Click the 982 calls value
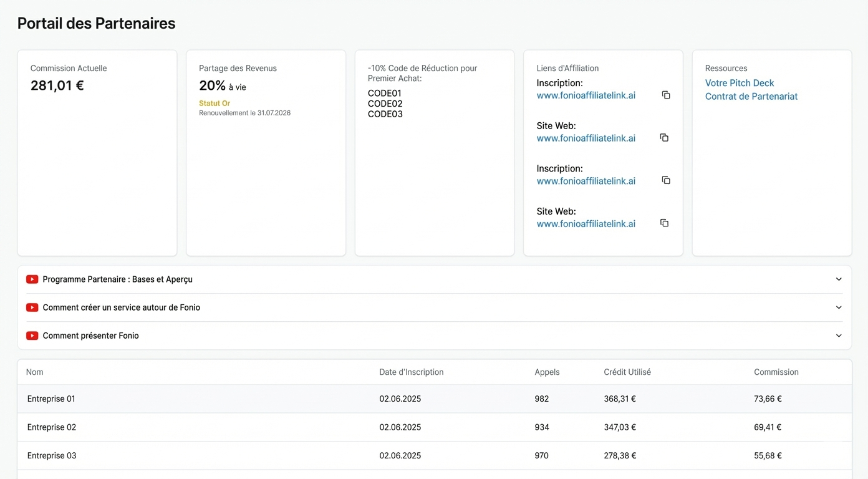Screen dimensions: 868x479 [541, 399]
